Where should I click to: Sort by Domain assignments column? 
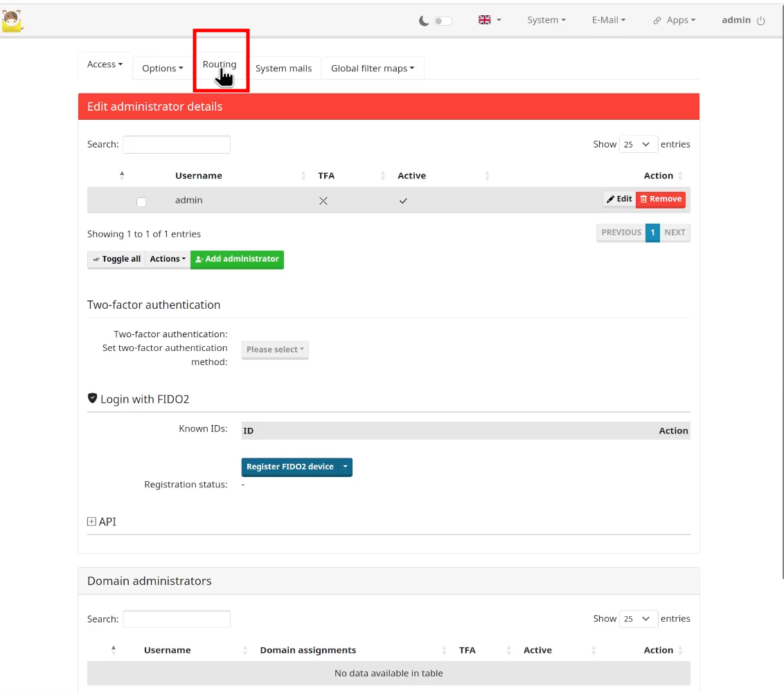tap(308, 651)
